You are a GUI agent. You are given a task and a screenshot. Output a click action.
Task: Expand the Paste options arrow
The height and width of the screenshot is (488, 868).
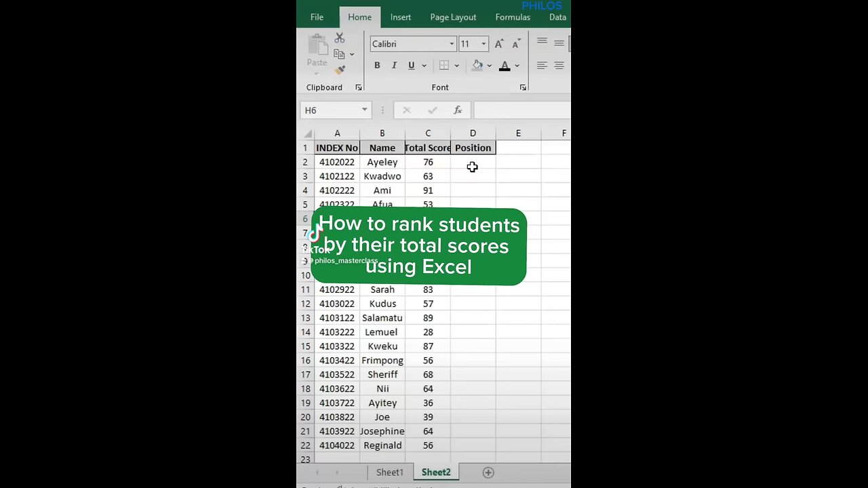tap(317, 72)
